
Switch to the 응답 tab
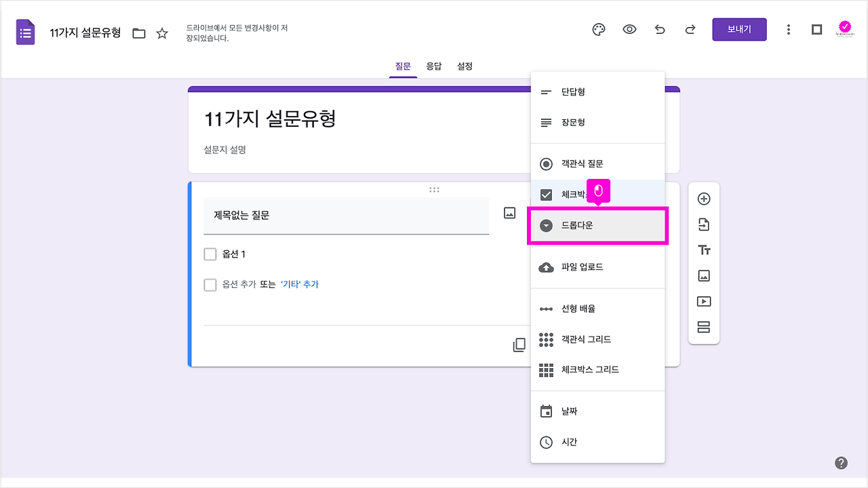(x=434, y=66)
